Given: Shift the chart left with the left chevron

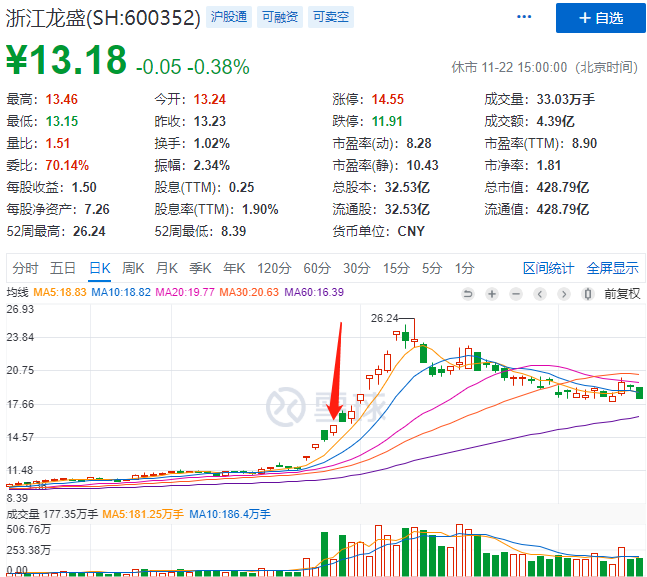Looking at the screenshot, I should click(x=540, y=294).
